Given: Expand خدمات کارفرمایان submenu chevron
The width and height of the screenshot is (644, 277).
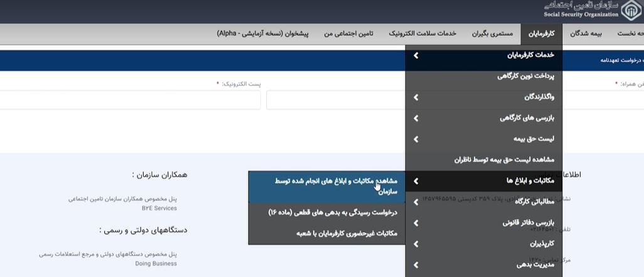Looking at the screenshot, I should (x=416, y=55).
